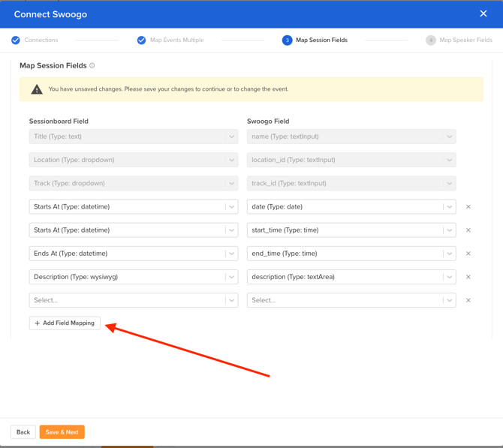503x448 pixels.
Task: Remove the date (Type: date) mapping row
Action: click(x=468, y=207)
